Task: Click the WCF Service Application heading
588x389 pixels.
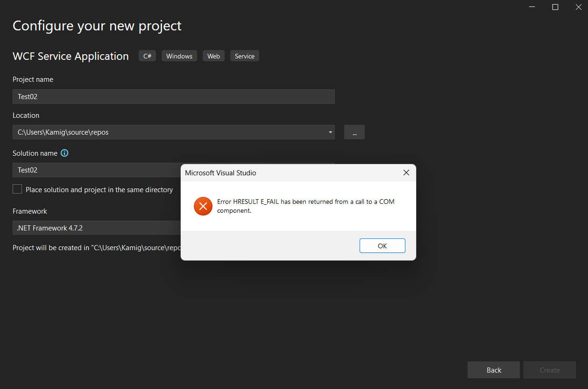Action: [71, 56]
